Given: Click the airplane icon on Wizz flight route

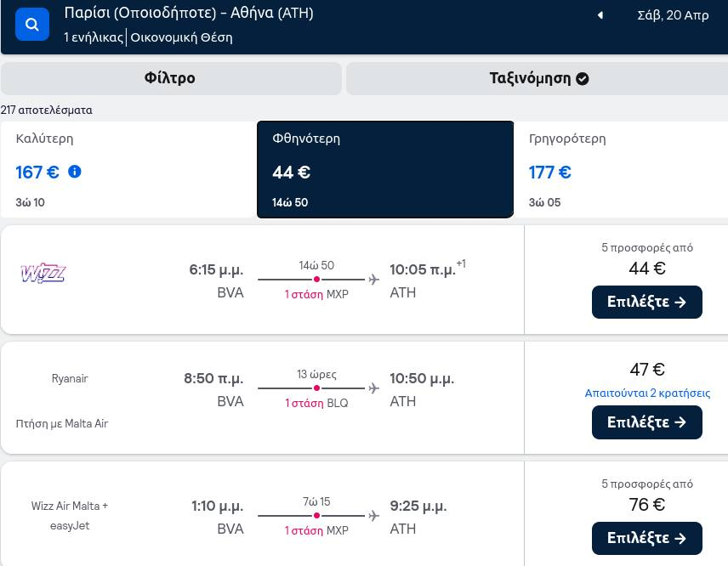Looking at the screenshot, I should [373, 280].
